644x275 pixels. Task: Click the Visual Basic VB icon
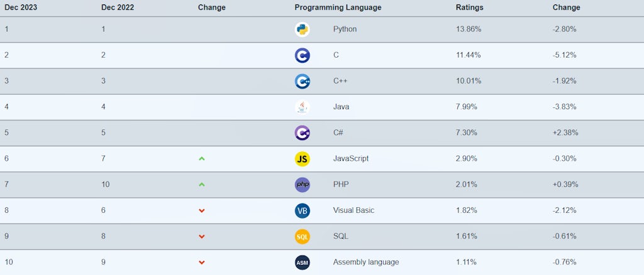[303, 210]
